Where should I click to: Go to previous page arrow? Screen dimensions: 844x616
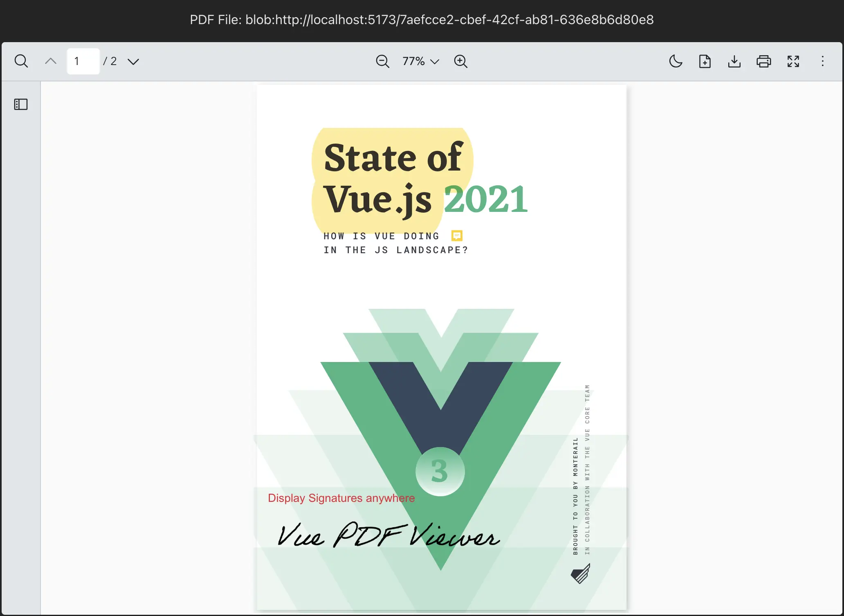[x=51, y=61]
